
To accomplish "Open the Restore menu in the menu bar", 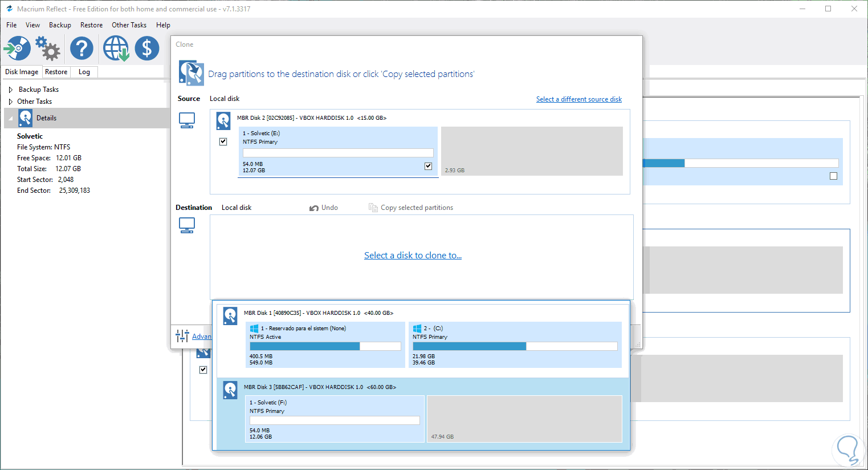I will (x=91, y=25).
